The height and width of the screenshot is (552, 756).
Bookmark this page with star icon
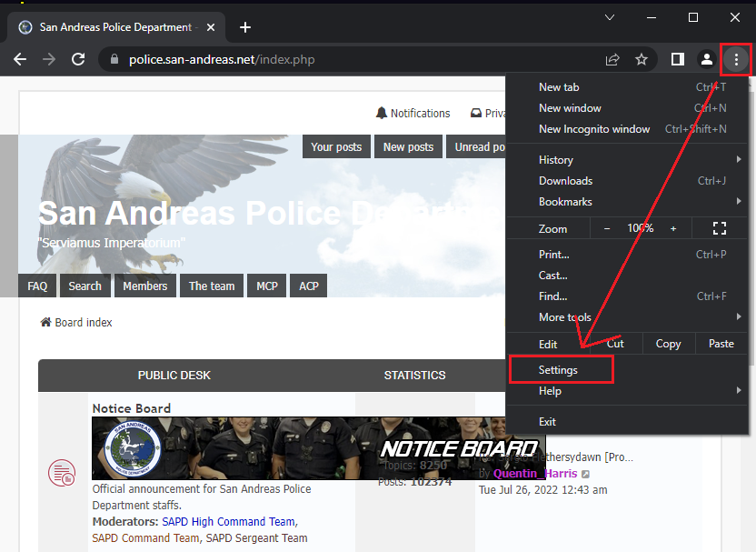point(642,59)
